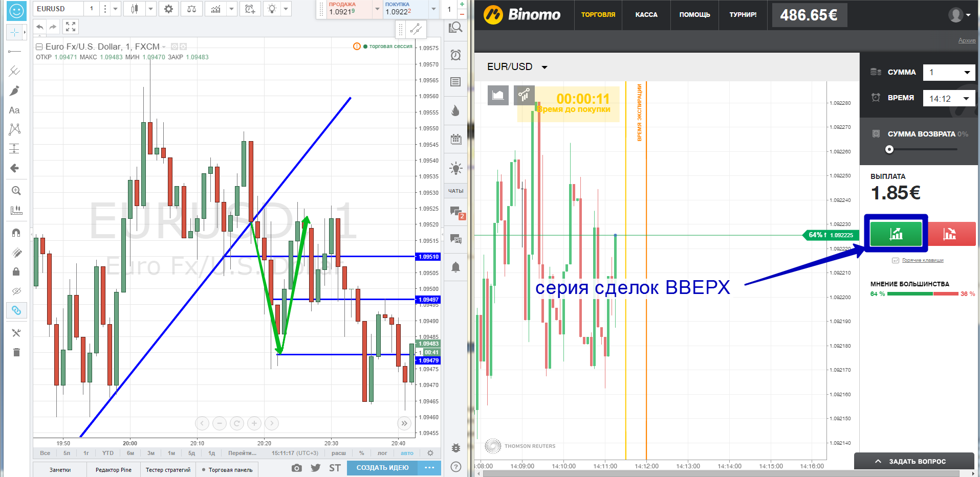The image size is (980, 477).
Task: Click the EURUSD symbol input field
Action: coord(58,9)
